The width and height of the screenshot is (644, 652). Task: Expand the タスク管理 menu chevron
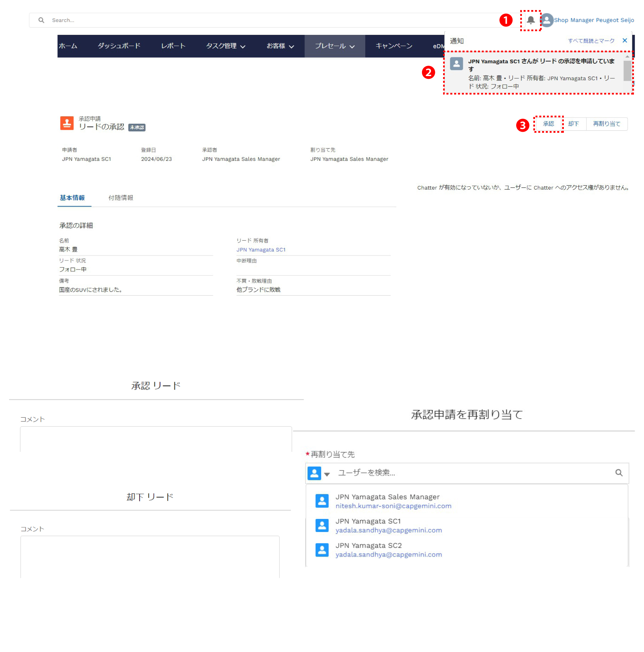click(243, 47)
